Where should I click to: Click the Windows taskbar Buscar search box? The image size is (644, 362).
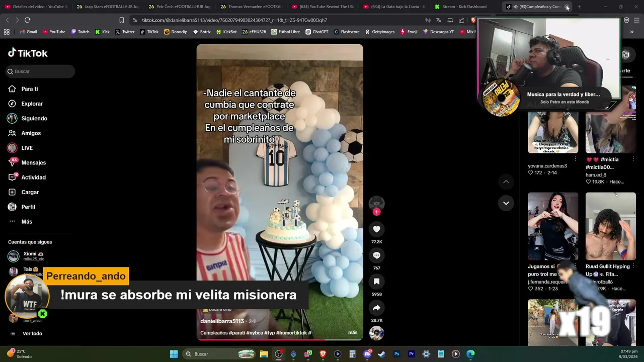click(x=219, y=354)
